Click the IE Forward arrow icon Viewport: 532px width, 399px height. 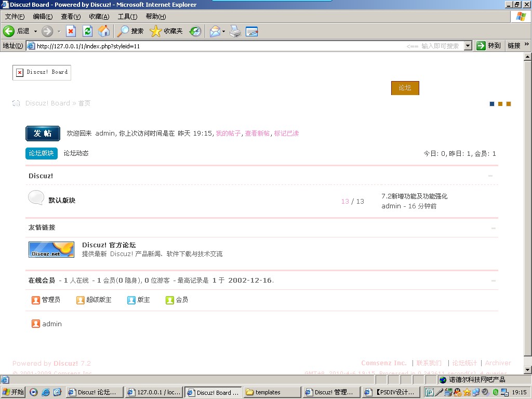coord(47,31)
